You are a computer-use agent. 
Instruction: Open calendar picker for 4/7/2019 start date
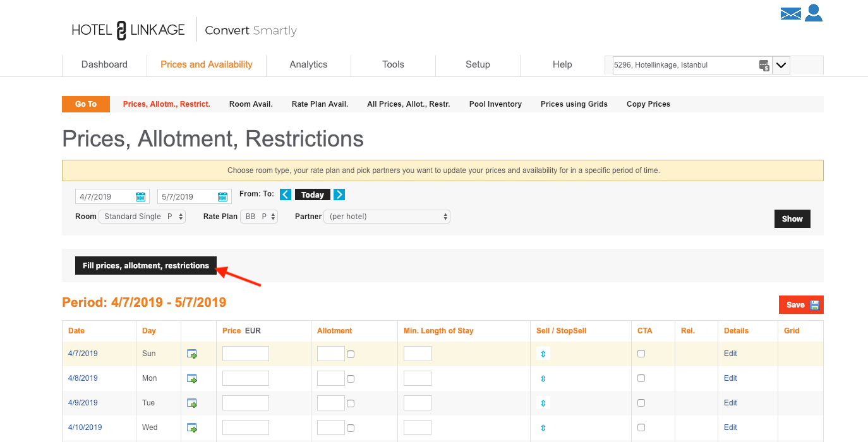click(x=140, y=197)
